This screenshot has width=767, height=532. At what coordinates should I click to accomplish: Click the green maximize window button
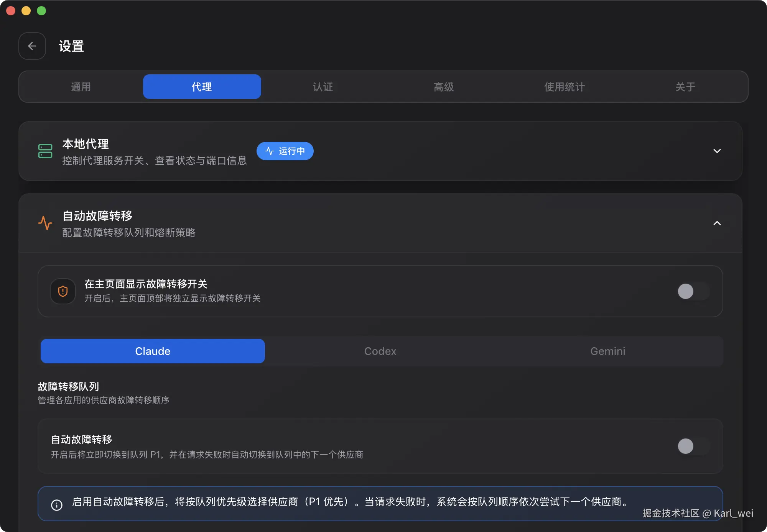[x=41, y=11]
